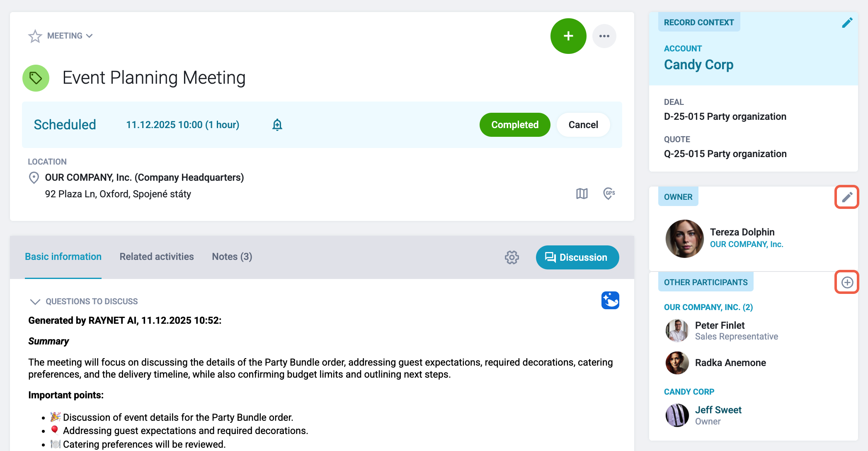
Task: Click the name Peter Finlet
Action: click(720, 325)
